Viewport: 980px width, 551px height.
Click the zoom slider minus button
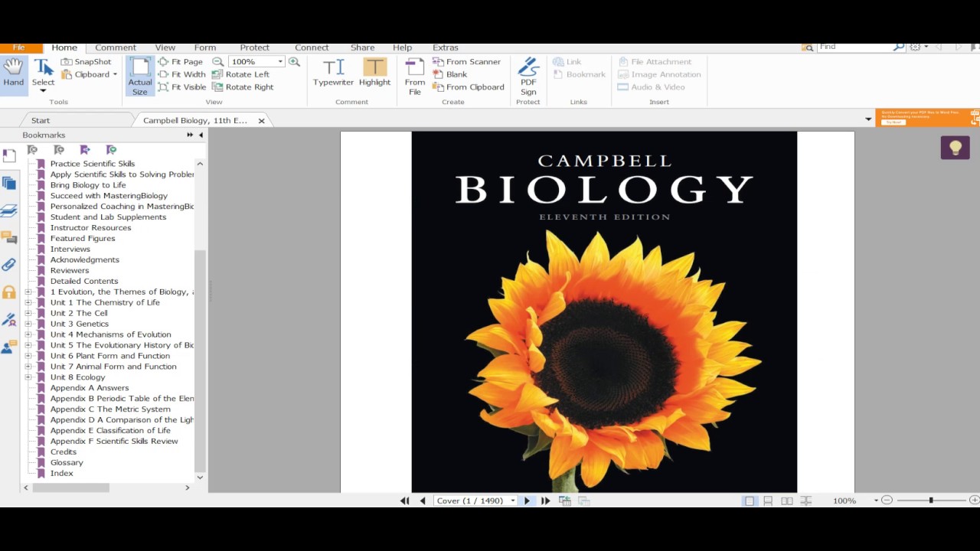coord(887,500)
